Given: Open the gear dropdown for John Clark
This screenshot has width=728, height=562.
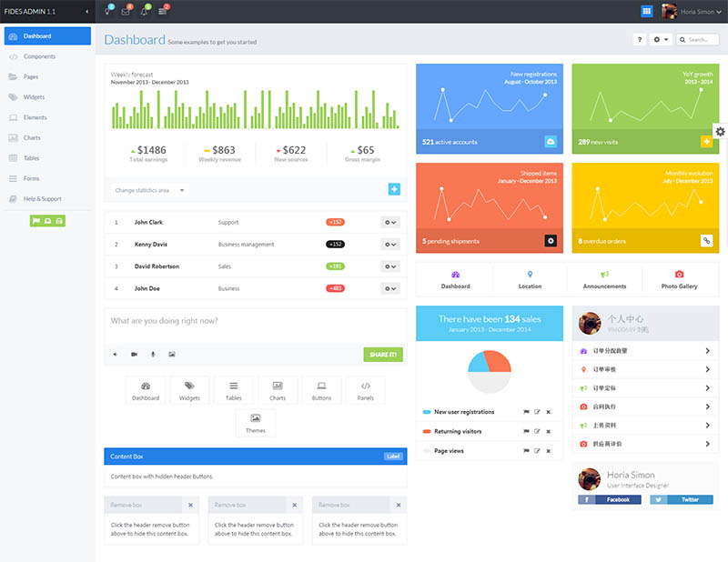Looking at the screenshot, I should coord(390,222).
